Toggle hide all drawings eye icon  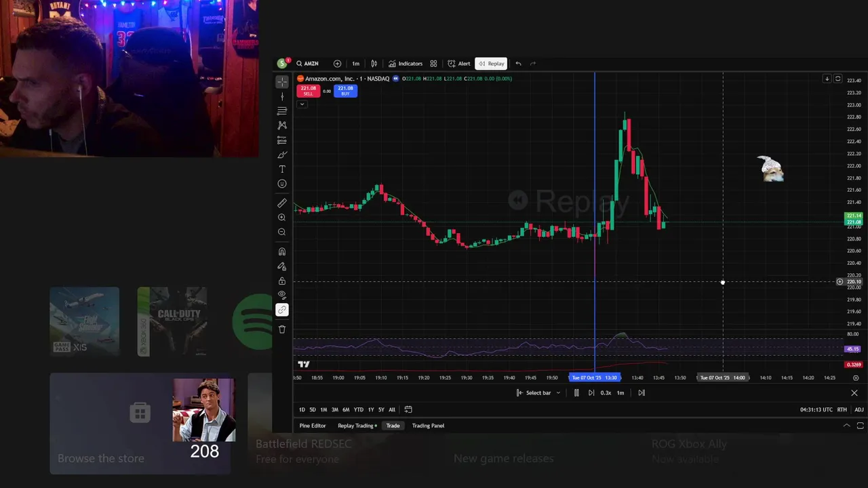click(x=282, y=295)
